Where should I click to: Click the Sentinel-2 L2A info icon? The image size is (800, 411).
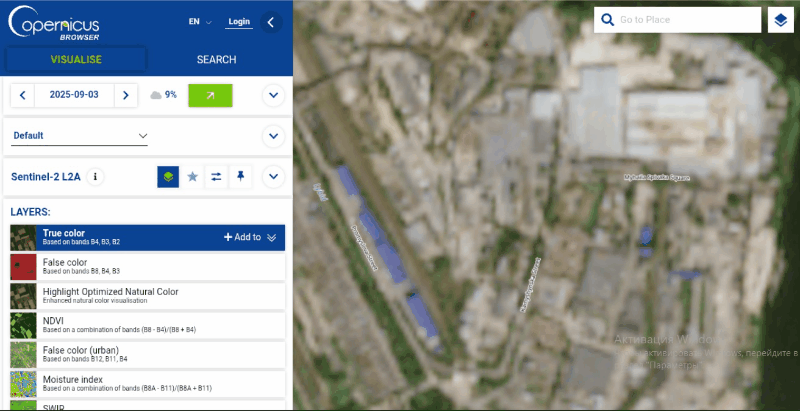pyautogui.click(x=96, y=177)
